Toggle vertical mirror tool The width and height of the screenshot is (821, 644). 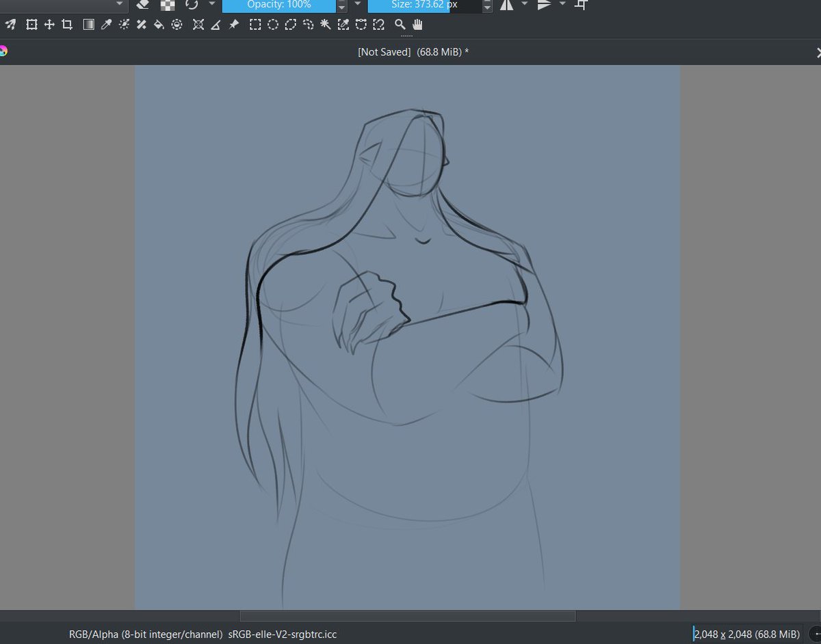tap(544, 5)
